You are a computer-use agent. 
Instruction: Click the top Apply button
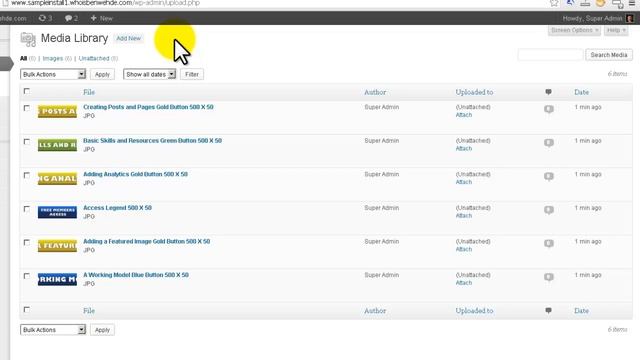click(102, 74)
